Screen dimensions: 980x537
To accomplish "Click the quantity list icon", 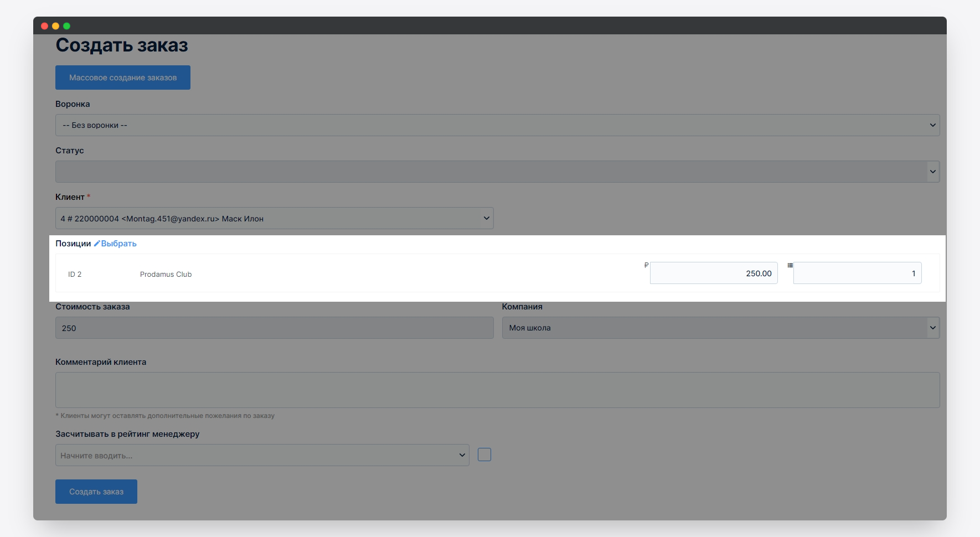I will (790, 265).
